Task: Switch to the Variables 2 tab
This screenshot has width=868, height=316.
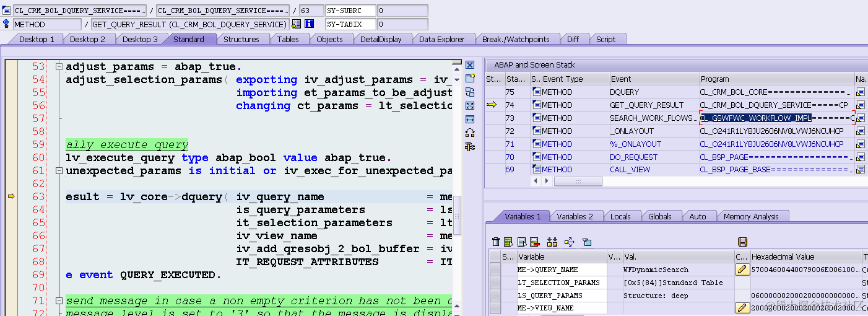Action: (x=575, y=216)
